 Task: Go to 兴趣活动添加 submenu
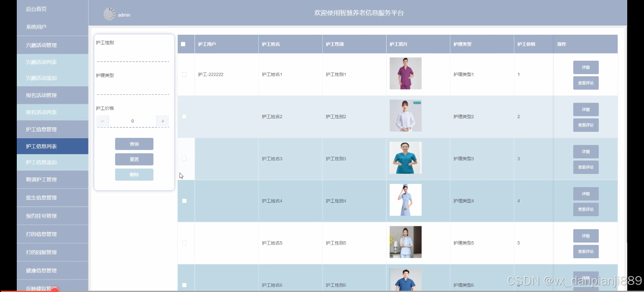(52, 78)
